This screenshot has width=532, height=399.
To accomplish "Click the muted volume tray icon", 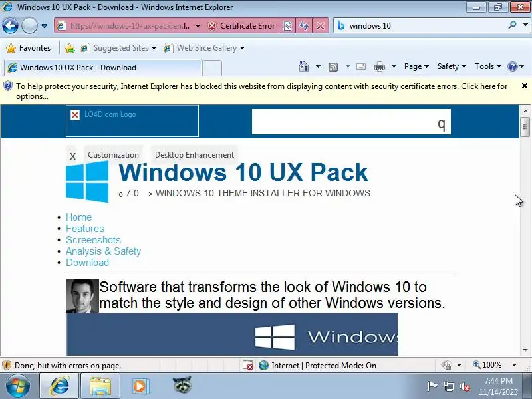I will 465,386.
